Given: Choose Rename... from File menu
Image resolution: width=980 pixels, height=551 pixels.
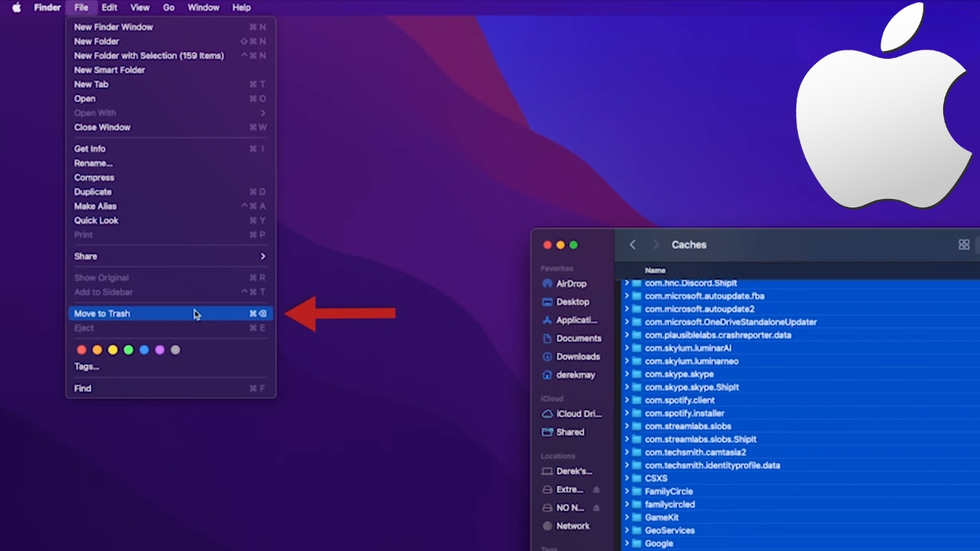Looking at the screenshot, I should (x=170, y=163).
